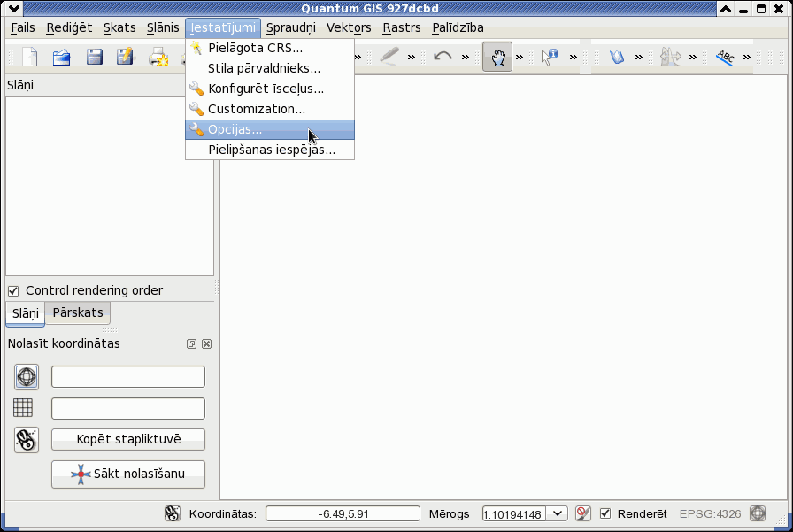Screen dimensions: 793x532
Task: Click the globe CRS button in coordinate capture panel
Action: tap(27, 377)
